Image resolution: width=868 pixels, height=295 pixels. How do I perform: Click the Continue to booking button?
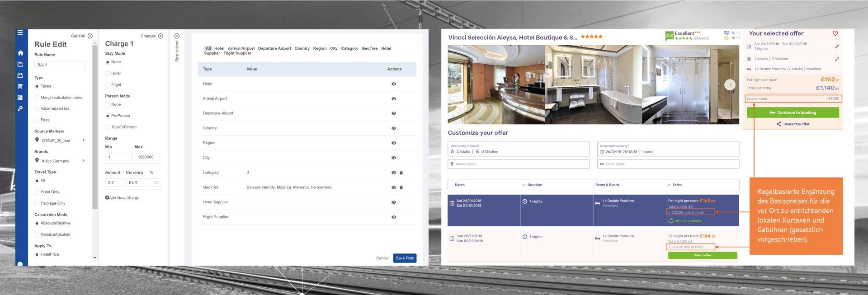tap(793, 112)
